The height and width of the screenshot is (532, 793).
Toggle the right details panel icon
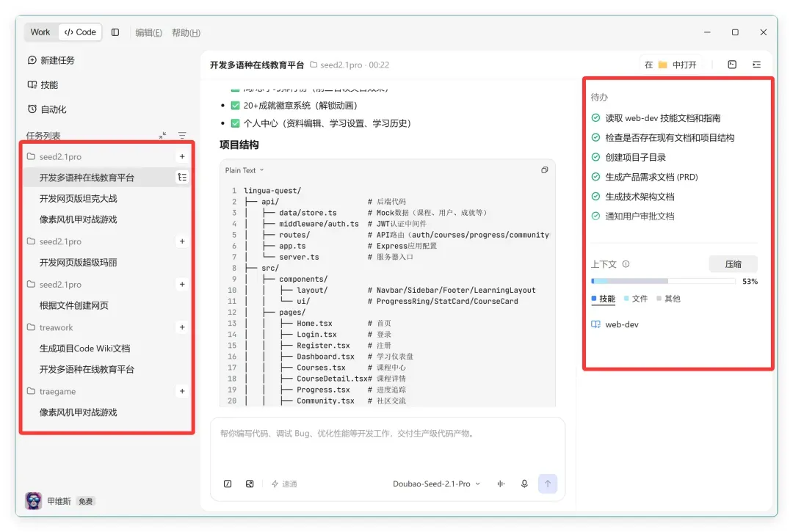tap(756, 65)
